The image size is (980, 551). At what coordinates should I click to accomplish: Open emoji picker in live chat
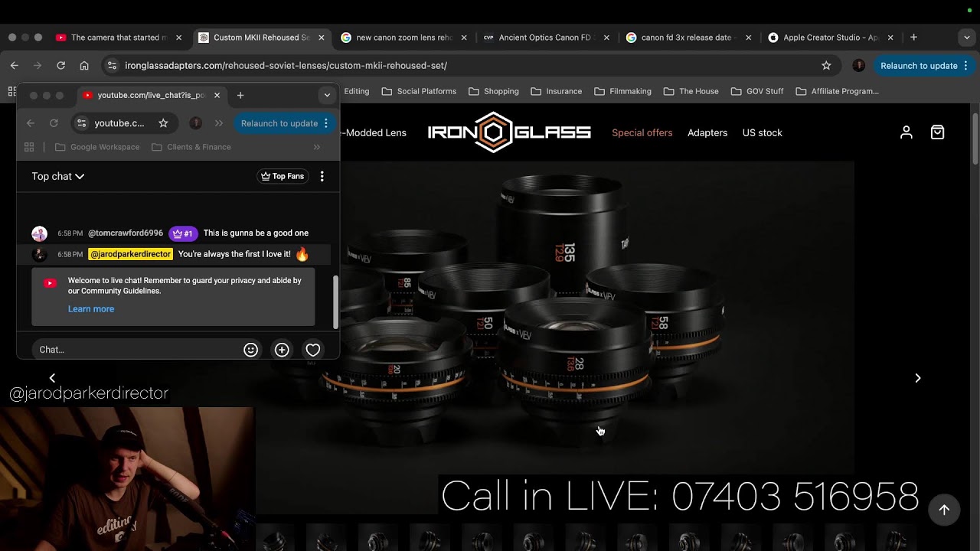tap(250, 350)
